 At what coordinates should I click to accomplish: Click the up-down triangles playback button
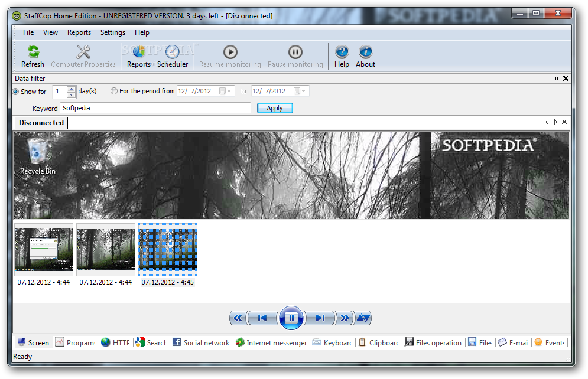[x=363, y=318]
